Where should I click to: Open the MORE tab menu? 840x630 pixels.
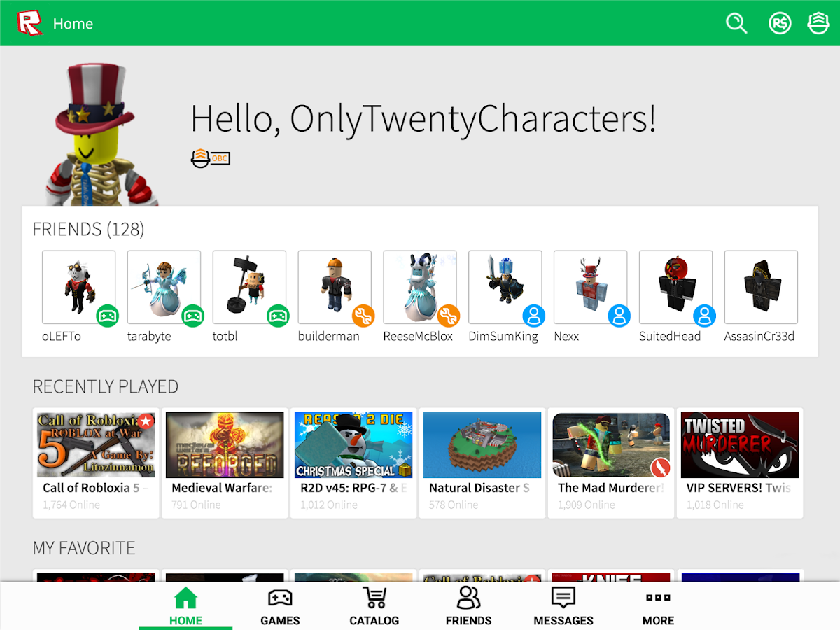tap(658, 606)
